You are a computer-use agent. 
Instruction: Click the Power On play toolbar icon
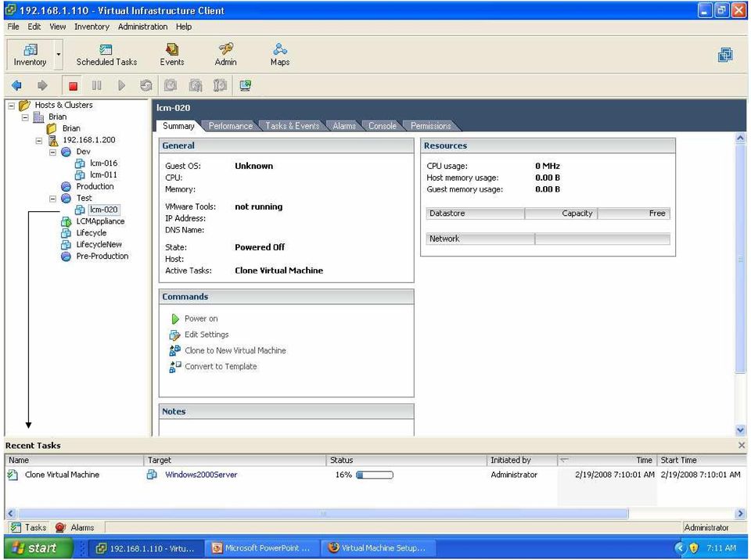(x=121, y=86)
